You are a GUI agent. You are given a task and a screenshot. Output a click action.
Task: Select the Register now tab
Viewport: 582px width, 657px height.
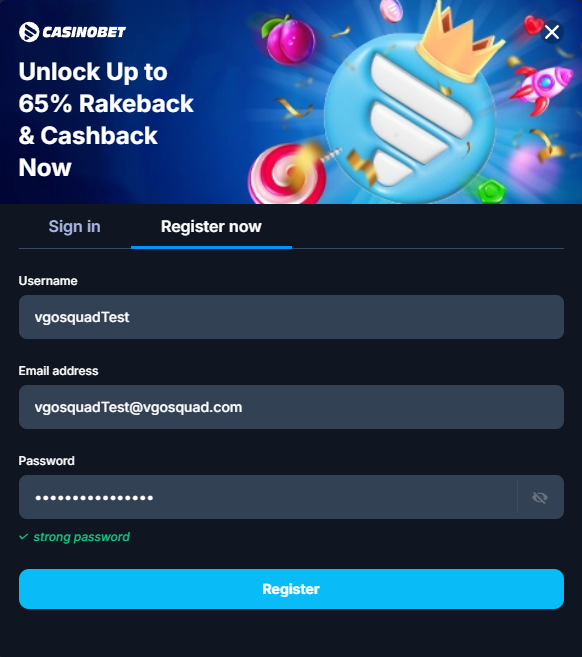tap(211, 227)
